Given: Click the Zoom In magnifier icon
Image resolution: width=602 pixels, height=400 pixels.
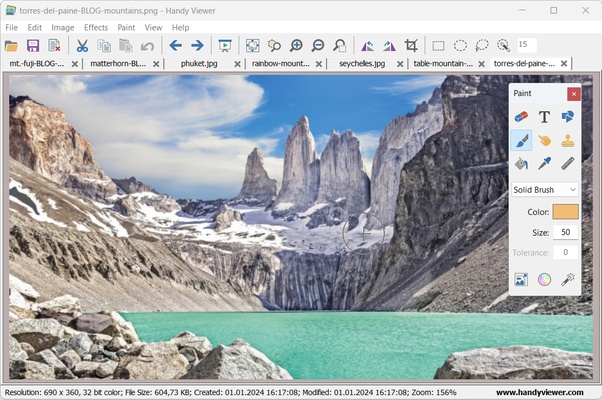Looking at the screenshot, I should [296, 45].
